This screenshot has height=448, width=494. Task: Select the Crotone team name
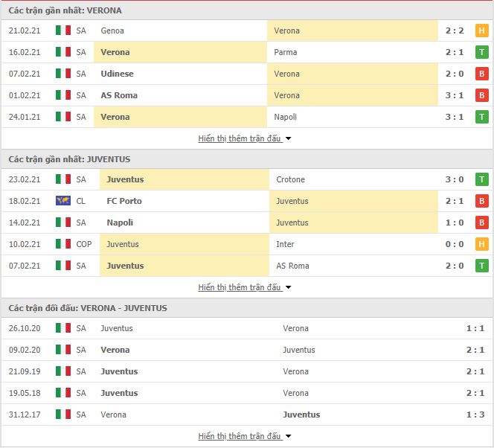(290, 179)
